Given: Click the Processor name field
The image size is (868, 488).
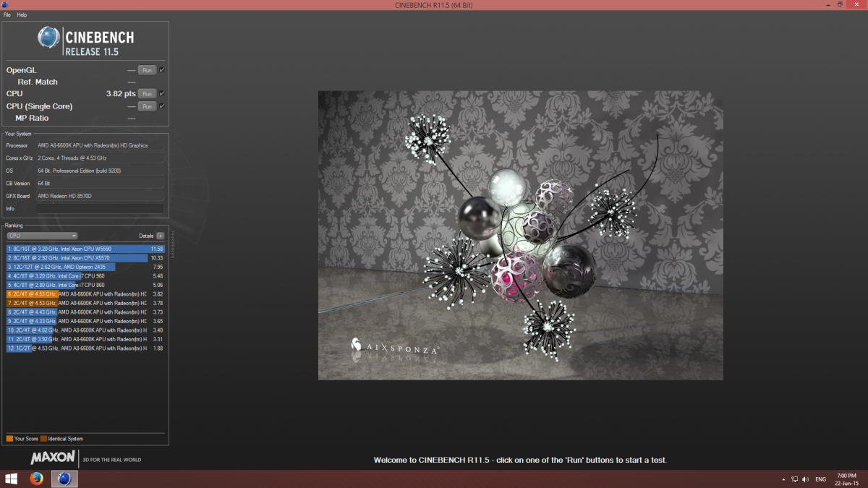Looking at the screenshot, I should click(x=100, y=145).
